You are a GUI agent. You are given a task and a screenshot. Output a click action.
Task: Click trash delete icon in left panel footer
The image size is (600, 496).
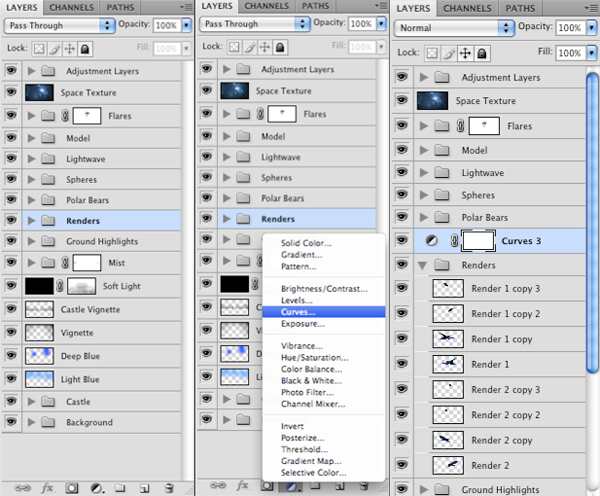pyautogui.click(x=169, y=488)
